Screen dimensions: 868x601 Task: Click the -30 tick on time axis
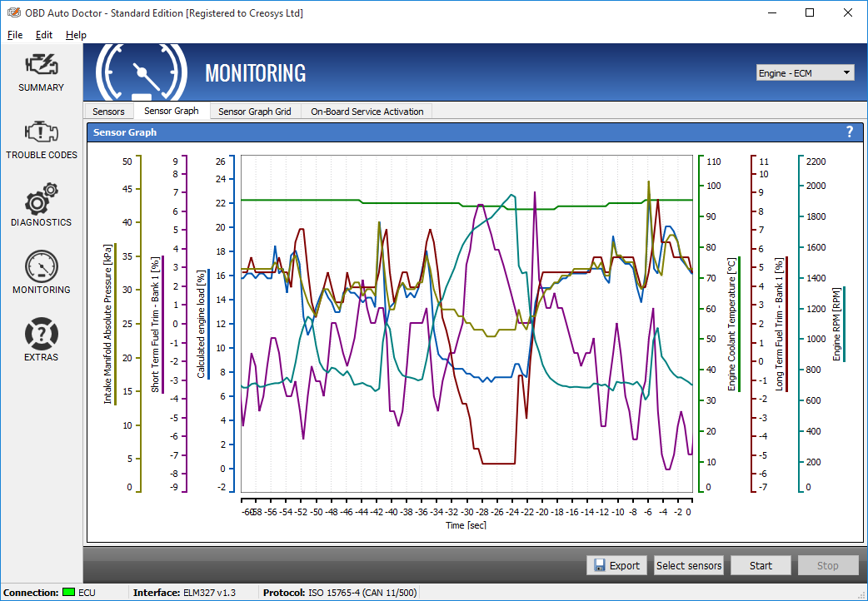[x=466, y=513]
